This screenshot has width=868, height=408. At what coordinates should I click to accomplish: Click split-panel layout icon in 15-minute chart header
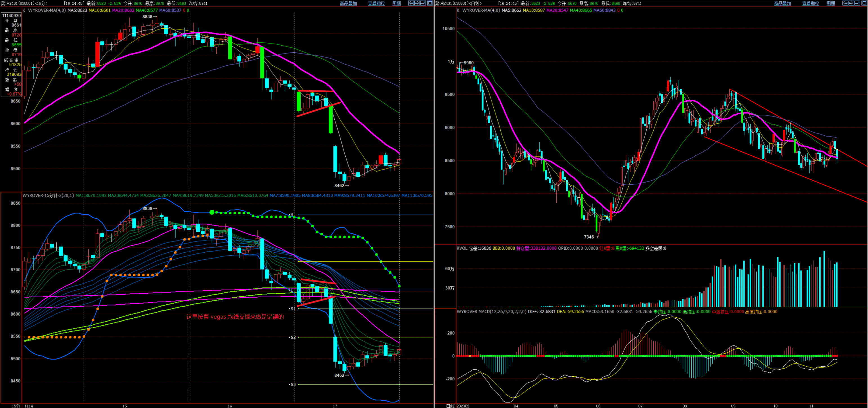pos(423,3)
